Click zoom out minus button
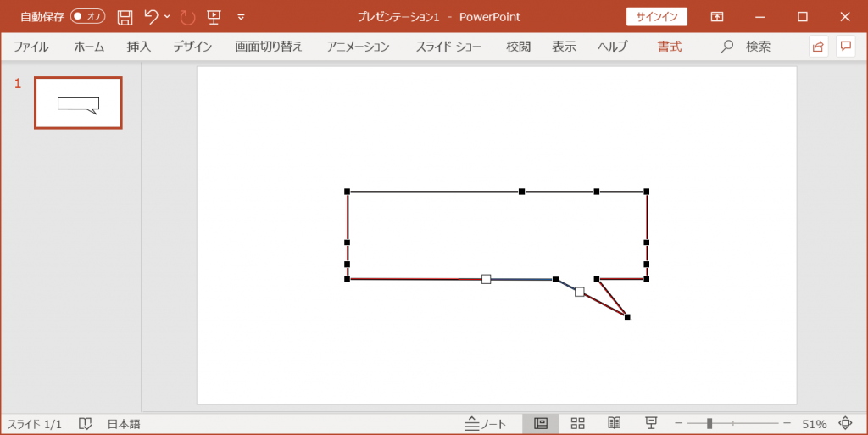This screenshot has width=868, height=435. [679, 423]
